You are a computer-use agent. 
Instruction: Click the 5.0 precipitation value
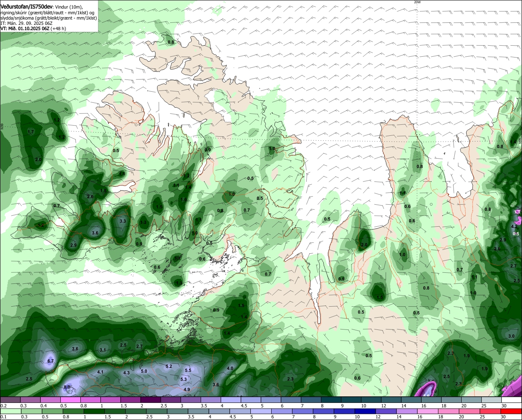[x=144, y=371]
